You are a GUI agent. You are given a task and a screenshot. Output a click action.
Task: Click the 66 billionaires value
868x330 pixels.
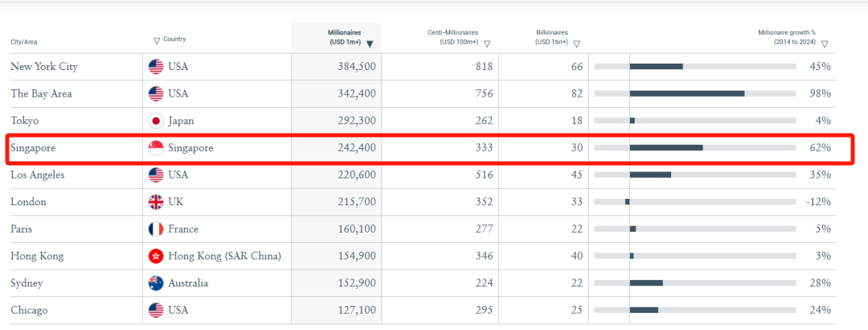pyautogui.click(x=577, y=67)
